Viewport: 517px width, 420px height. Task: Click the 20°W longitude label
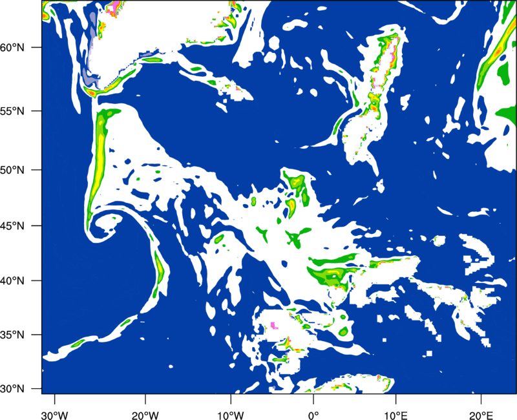(145, 415)
